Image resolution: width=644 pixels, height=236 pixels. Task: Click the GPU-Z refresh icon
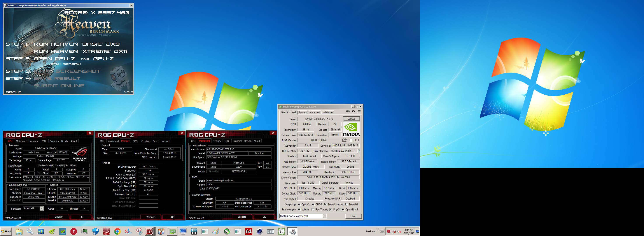pyautogui.click(x=353, y=111)
